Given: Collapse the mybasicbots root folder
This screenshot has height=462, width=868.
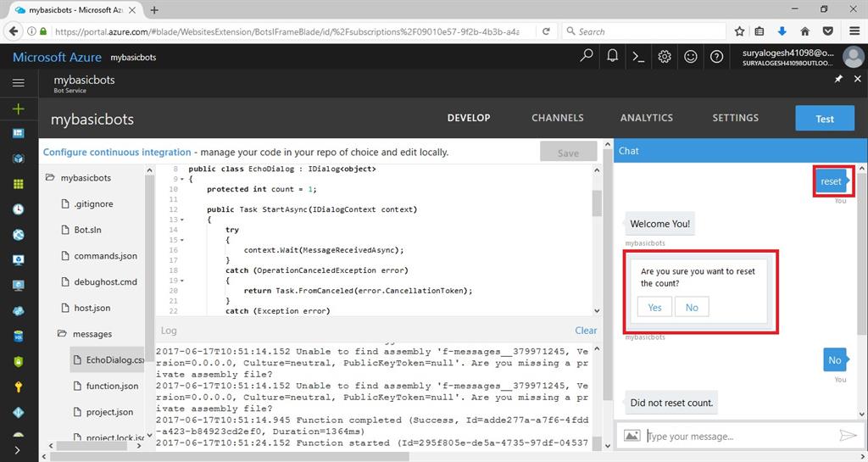Looking at the screenshot, I should 79,178.
